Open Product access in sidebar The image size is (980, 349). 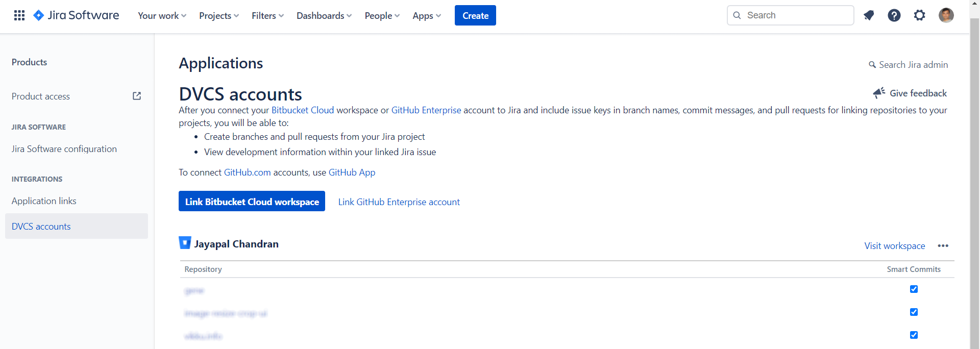41,96
